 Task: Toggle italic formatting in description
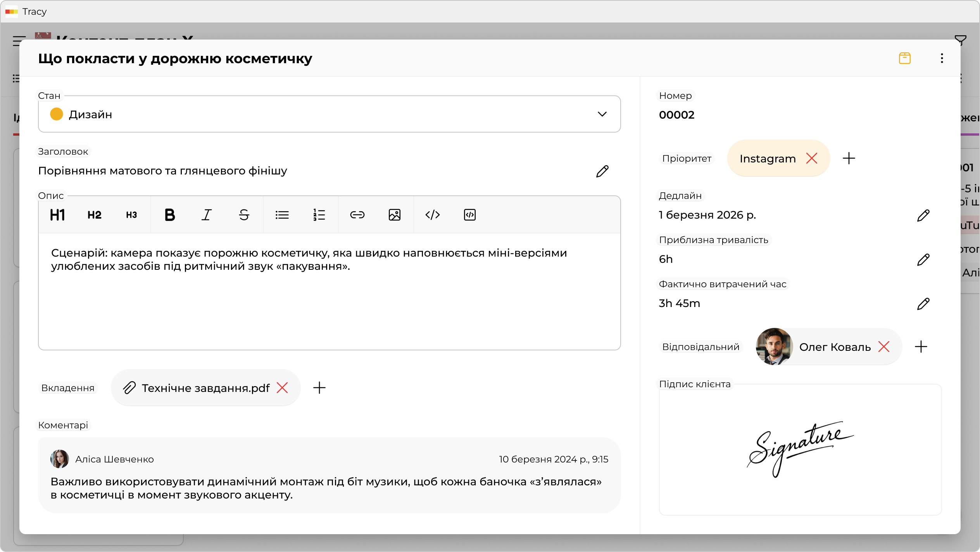[x=207, y=215]
